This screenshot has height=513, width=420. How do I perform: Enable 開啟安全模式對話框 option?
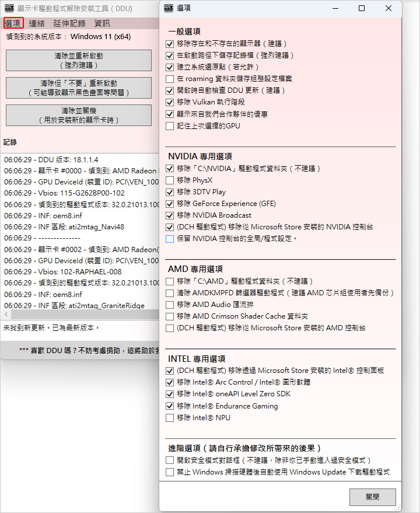tap(169, 460)
